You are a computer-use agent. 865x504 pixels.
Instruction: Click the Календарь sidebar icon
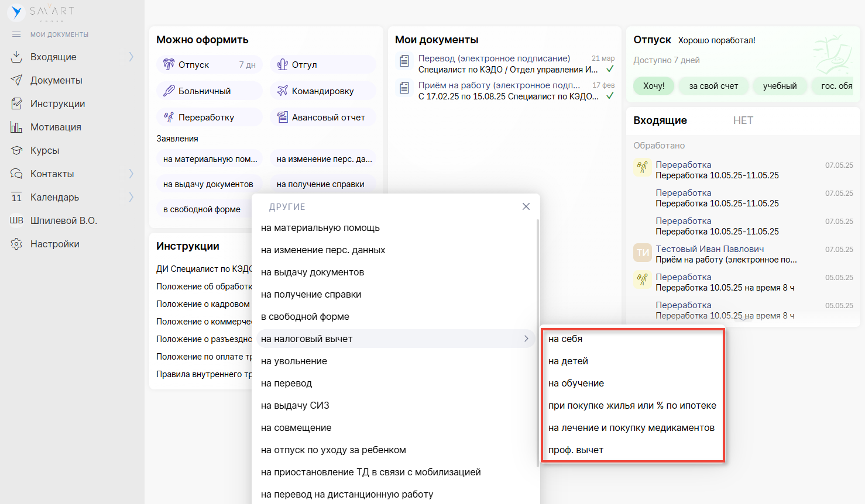point(16,197)
